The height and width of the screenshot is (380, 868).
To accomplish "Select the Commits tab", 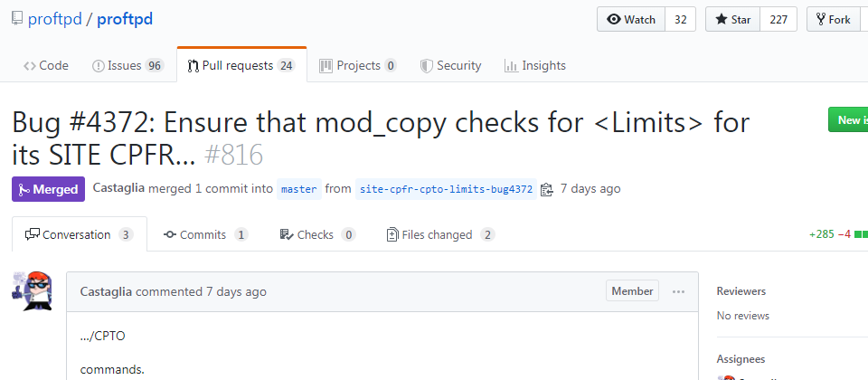I will pyautogui.click(x=205, y=234).
